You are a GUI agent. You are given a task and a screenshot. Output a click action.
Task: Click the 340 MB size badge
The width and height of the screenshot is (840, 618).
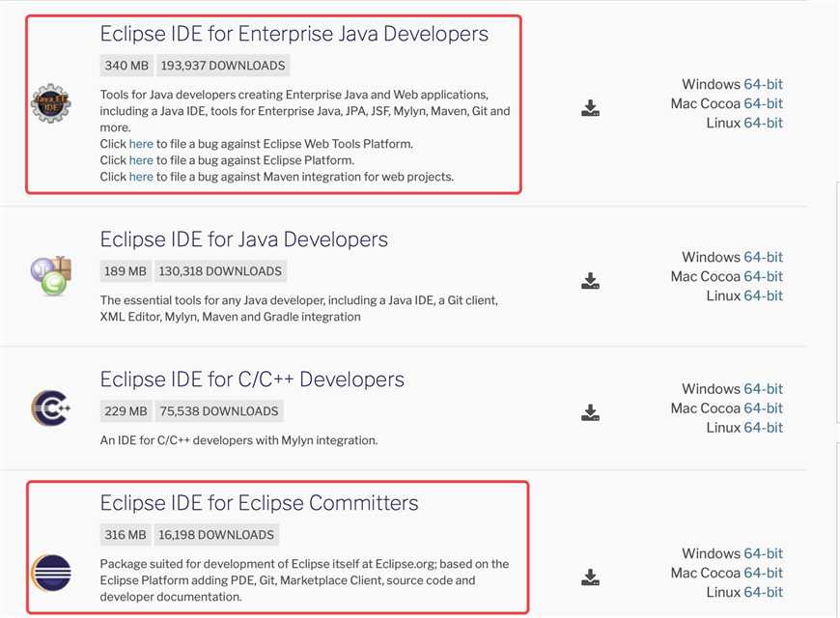point(126,66)
